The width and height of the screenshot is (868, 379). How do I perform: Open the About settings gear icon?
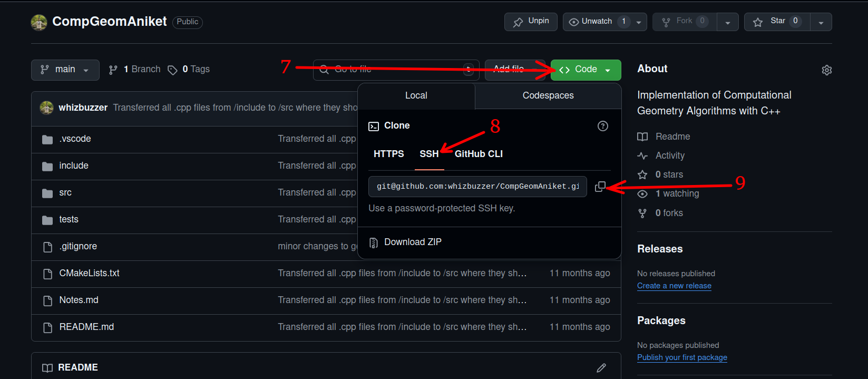[826, 70]
